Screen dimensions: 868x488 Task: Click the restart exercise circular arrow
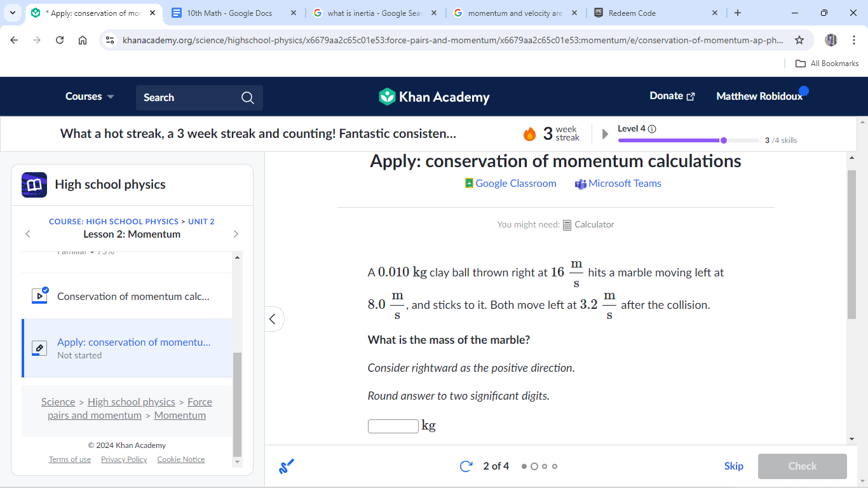click(x=466, y=466)
